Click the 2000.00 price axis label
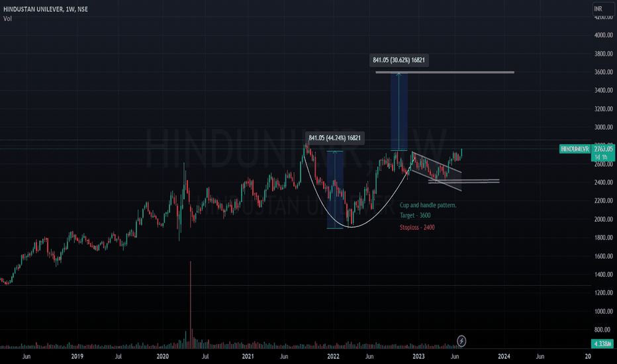This screenshot has width=617, height=364. point(603,219)
